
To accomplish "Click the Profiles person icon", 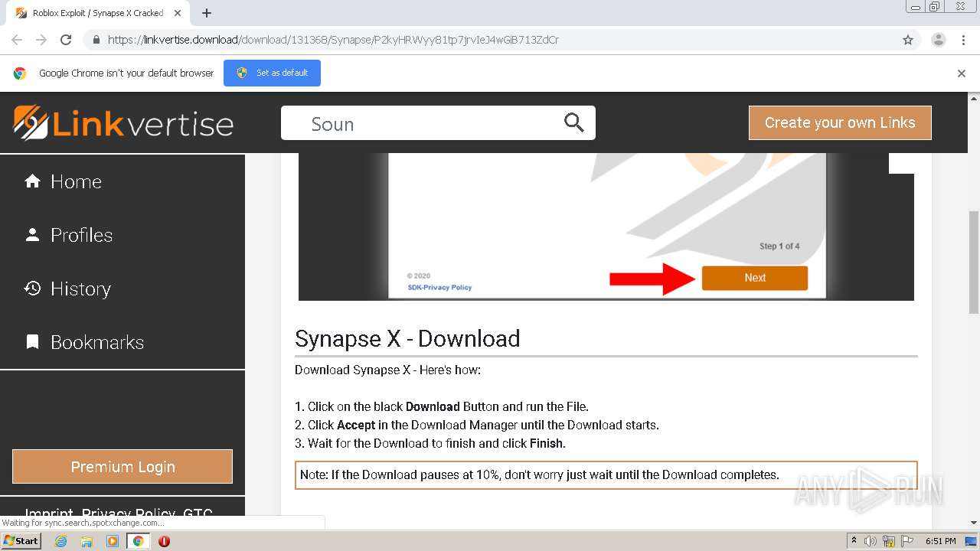I will 32,235.
